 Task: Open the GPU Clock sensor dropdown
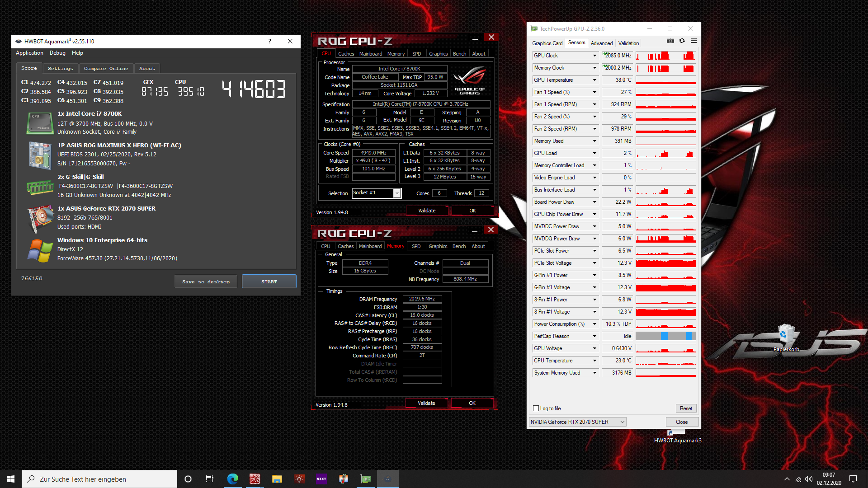594,56
